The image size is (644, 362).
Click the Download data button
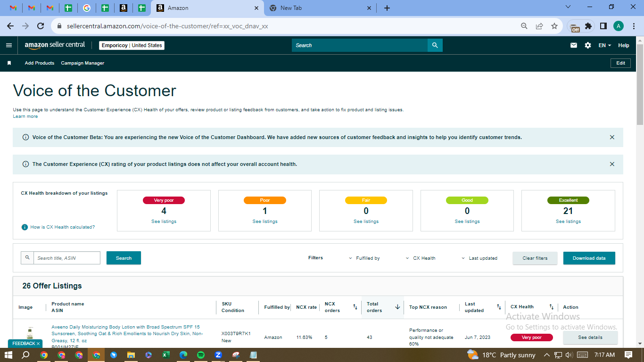(589, 258)
